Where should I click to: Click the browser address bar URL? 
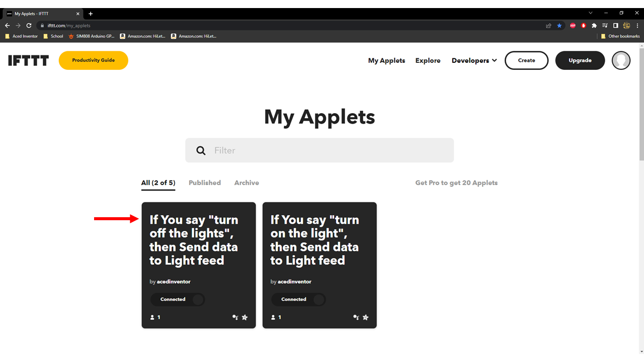[69, 26]
